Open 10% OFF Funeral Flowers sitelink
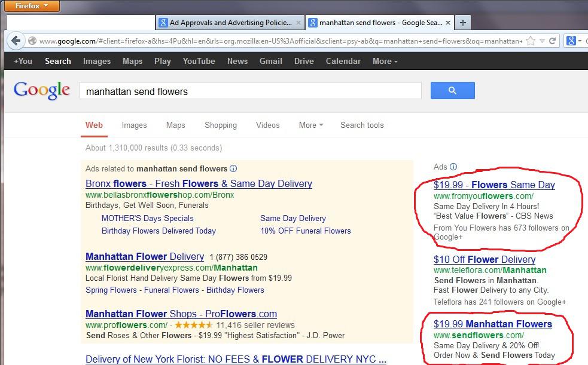The image size is (588, 365). tap(306, 231)
